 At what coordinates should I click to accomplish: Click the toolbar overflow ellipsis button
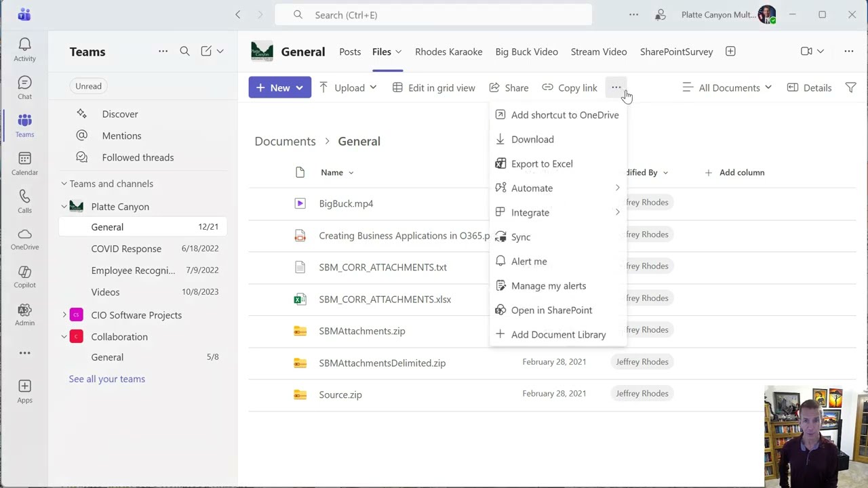(616, 87)
